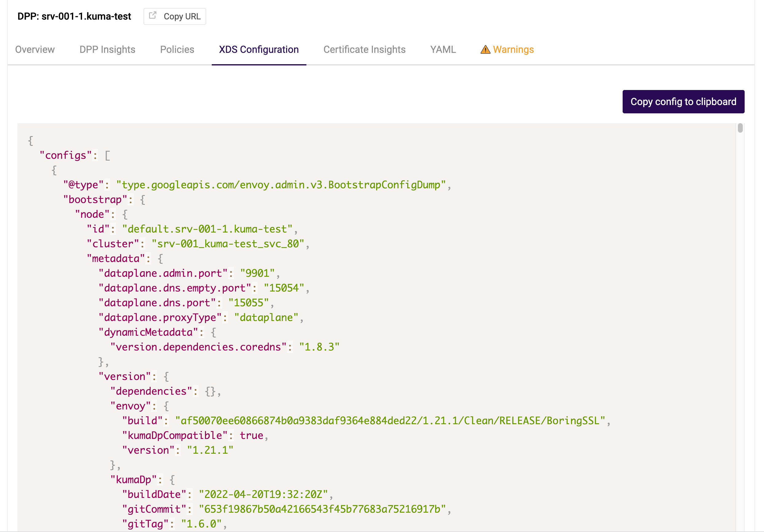The width and height of the screenshot is (764, 532).
Task: Click the "dataplane.dns.empty.port" key
Action: point(175,288)
